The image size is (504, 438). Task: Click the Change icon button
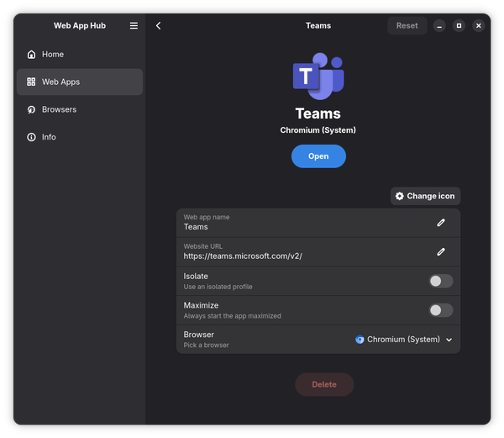[x=425, y=196]
